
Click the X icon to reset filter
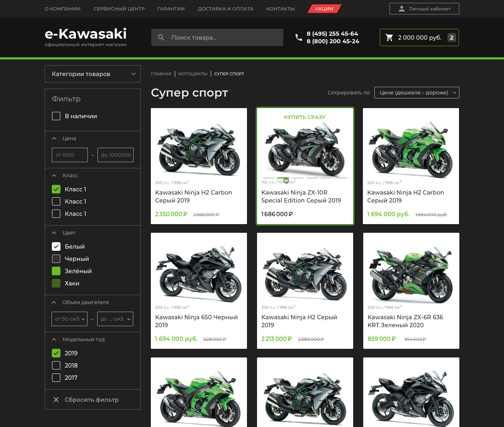tap(56, 400)
